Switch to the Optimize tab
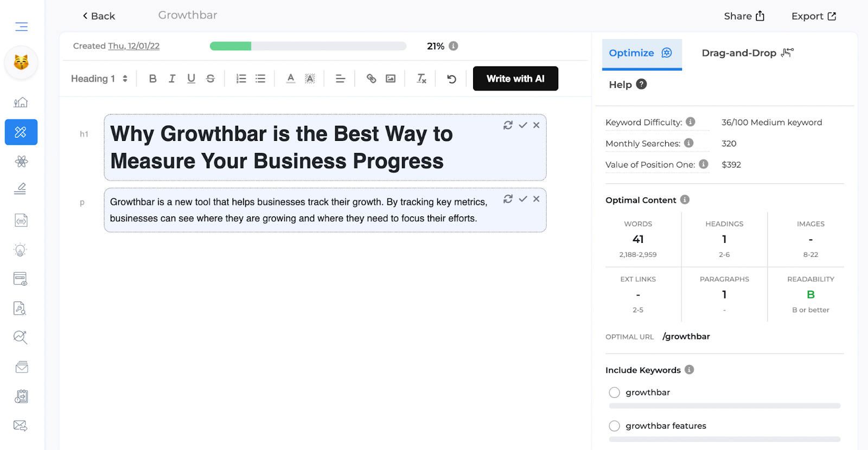868x450 pixels. [642, 53]
